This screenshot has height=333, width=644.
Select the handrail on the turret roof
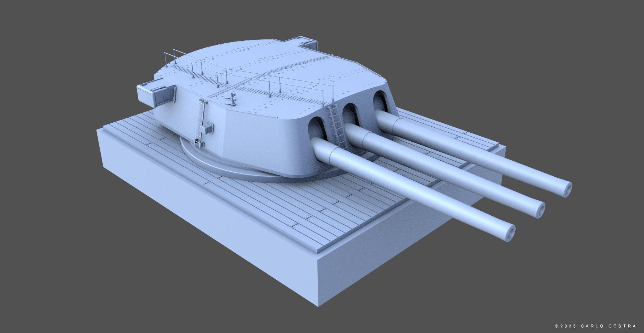[x=250, y=76]
